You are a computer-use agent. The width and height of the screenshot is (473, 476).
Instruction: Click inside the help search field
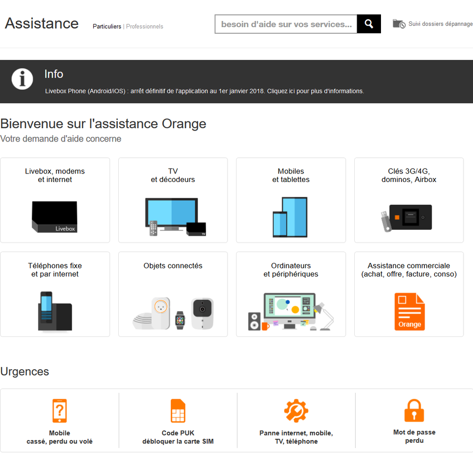tap(286, 24)
